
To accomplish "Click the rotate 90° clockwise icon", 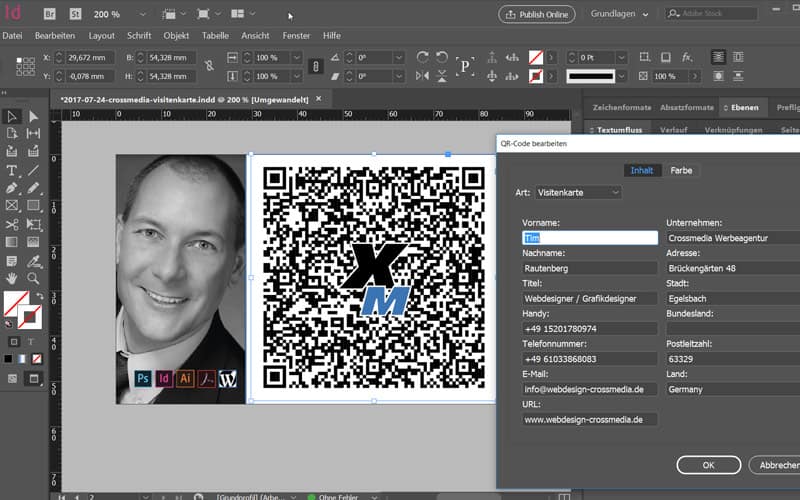I will [x=422, y=57].
